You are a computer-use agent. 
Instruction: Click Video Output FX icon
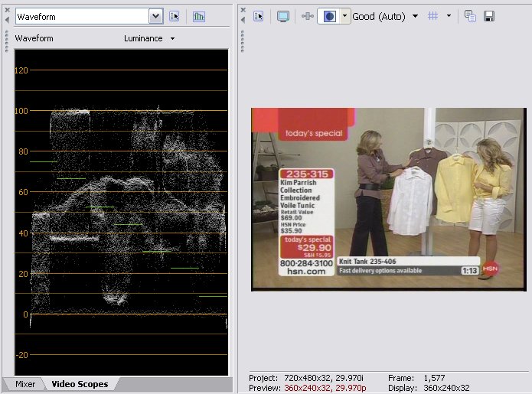pos(308,16)
